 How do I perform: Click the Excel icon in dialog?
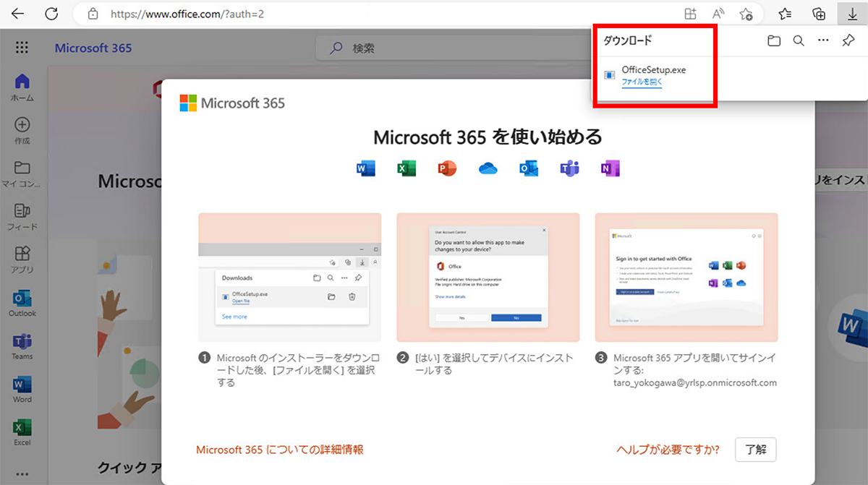[407, 168]
